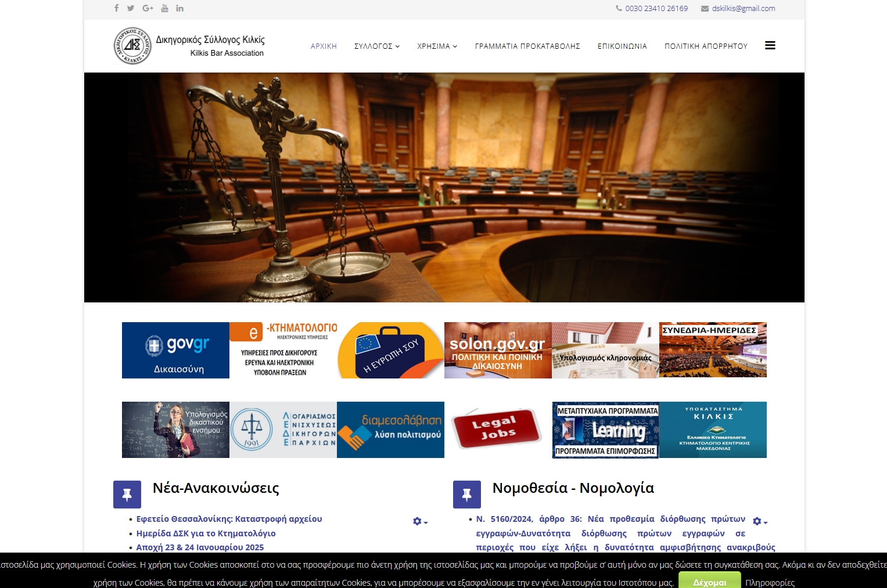Open Υπολογισμός δικαστικού ενσήμου banner
The width and height of the screenshot is (887, 588).
pos(175,430)
